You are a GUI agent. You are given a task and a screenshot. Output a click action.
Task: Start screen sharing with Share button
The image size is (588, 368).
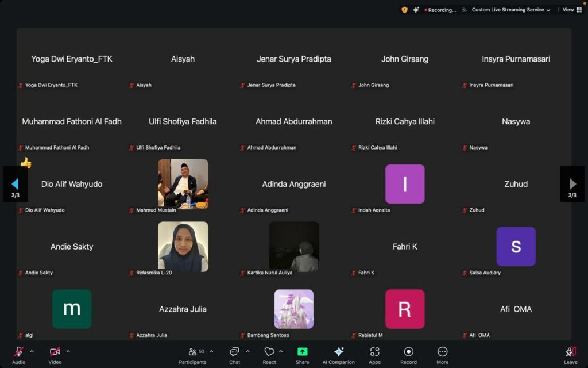point(302,352)
